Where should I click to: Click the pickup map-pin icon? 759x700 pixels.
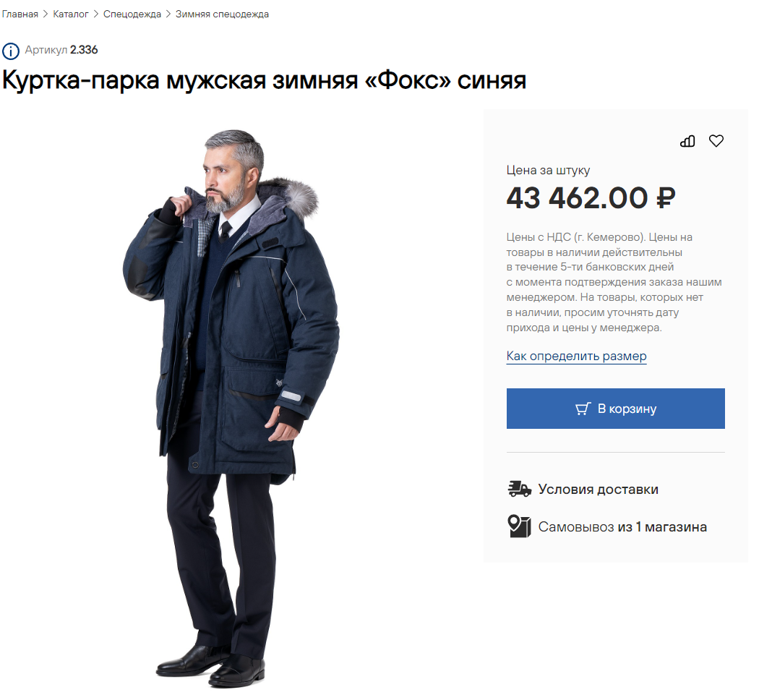520,526
